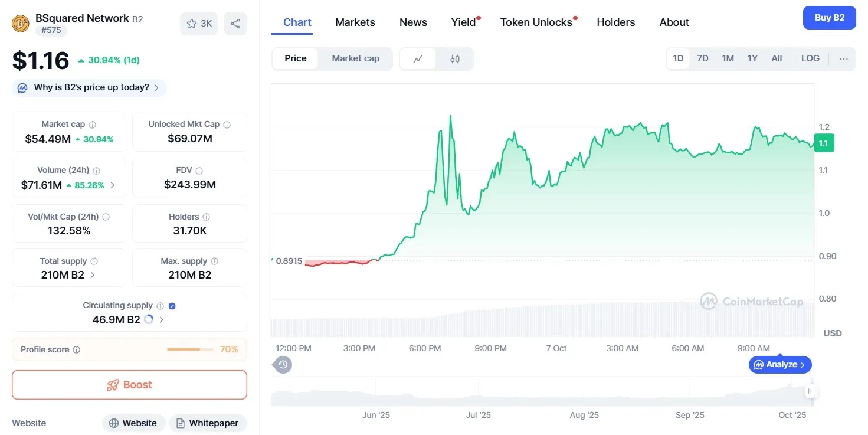This screenshot has width=868, height=435.
Task: Click the history/clock icon below the chart
Action: coord(282,365)
